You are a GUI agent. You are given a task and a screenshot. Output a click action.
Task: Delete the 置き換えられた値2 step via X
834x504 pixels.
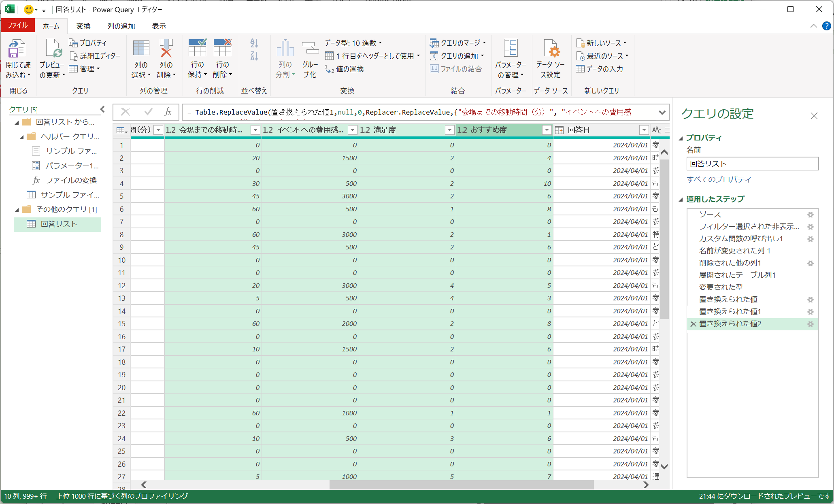click(x=693, y=324)
